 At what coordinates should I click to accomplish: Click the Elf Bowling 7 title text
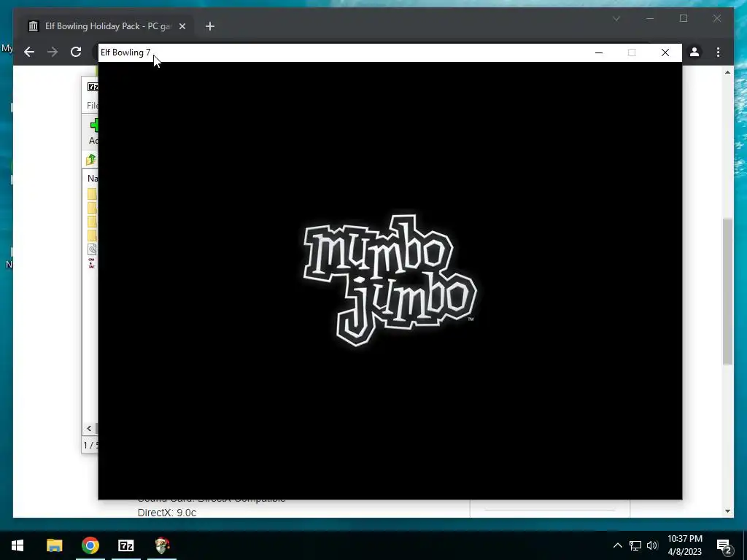[125, 52]
